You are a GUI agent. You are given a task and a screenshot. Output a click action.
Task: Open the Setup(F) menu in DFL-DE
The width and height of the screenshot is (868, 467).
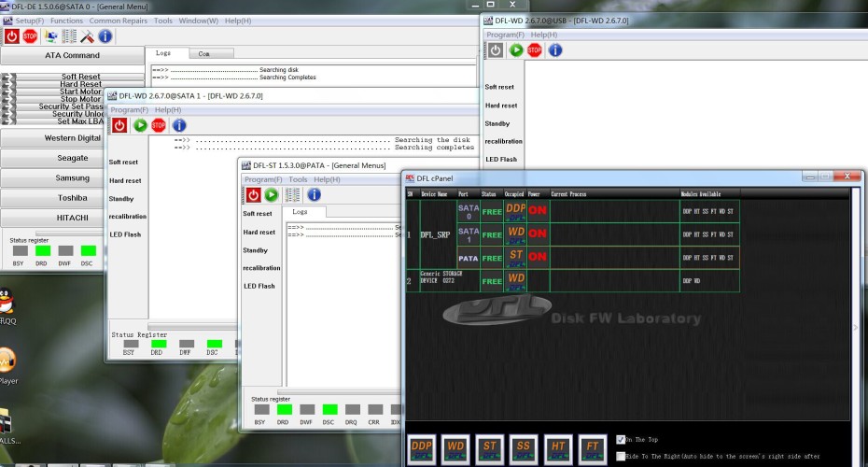pos(29,21)
